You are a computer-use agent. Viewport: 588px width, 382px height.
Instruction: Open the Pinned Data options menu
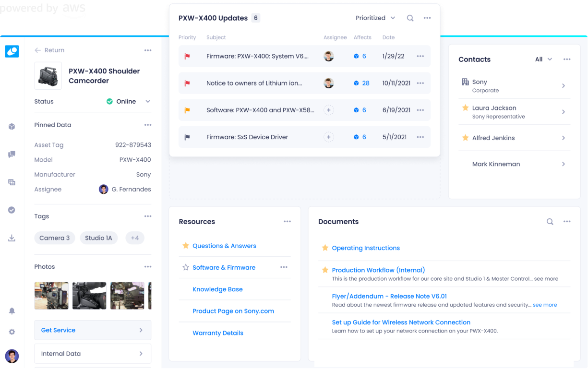click(x=148, y=125)
